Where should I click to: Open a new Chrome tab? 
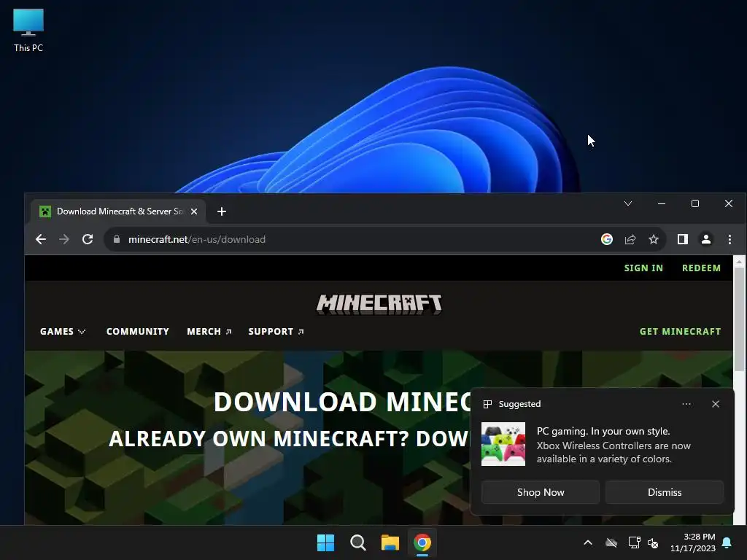pos(222,211)
